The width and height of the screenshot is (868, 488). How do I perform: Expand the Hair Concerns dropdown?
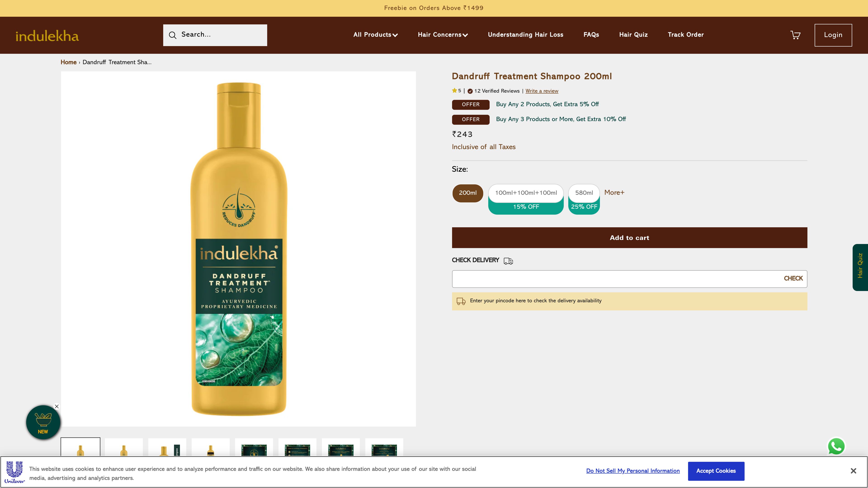tap(442, 35)
